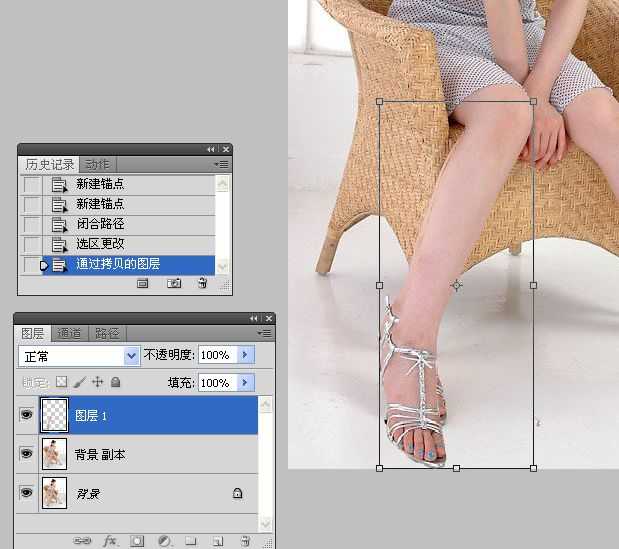
Task: Open the 正常 blend mode dropdown
Action: coord(79,356)
